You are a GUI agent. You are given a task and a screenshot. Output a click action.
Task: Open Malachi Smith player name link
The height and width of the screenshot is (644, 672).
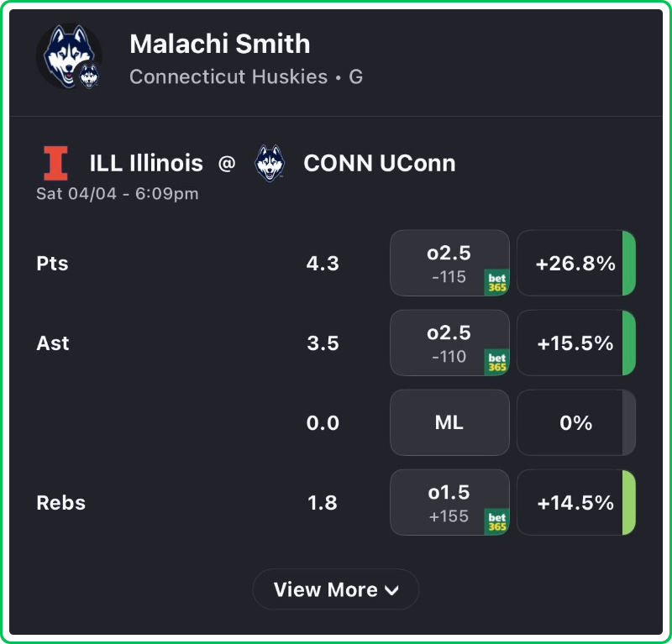click(x=220, y=44)
